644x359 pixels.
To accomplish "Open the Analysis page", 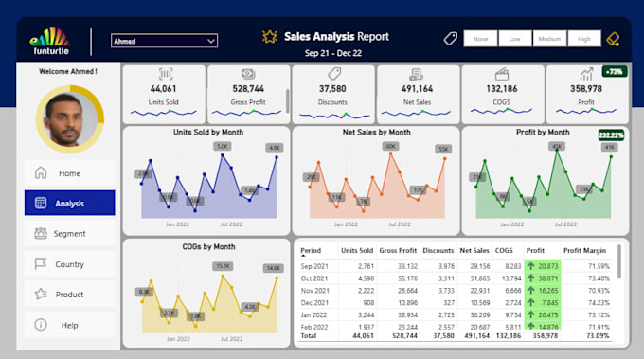I will pos(69,203).
